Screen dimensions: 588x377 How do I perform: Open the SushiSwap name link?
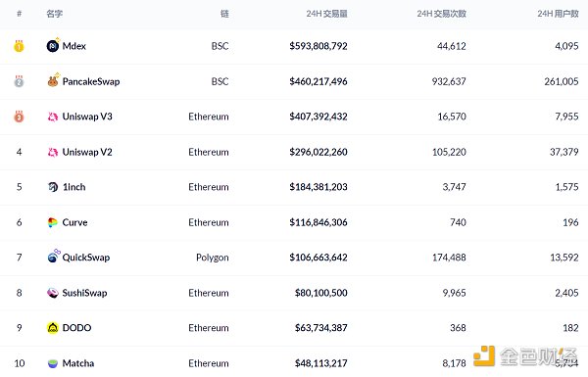84,293
